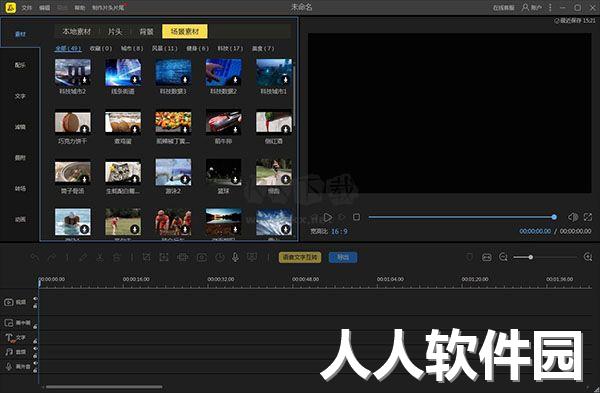Filter by 健身(6) category
This screenshot has height=393, width=600.
tap(197, 48)
